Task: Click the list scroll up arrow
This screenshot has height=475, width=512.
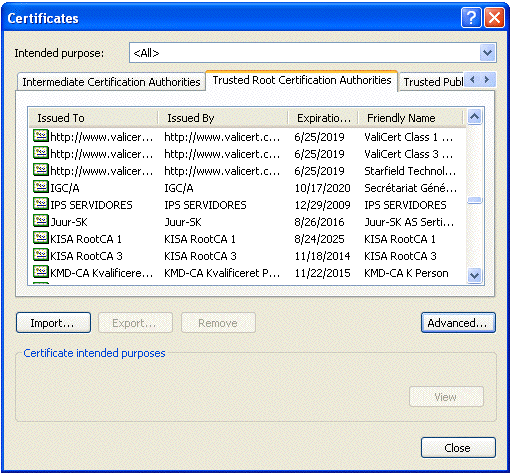Action: tap(474, 117)
